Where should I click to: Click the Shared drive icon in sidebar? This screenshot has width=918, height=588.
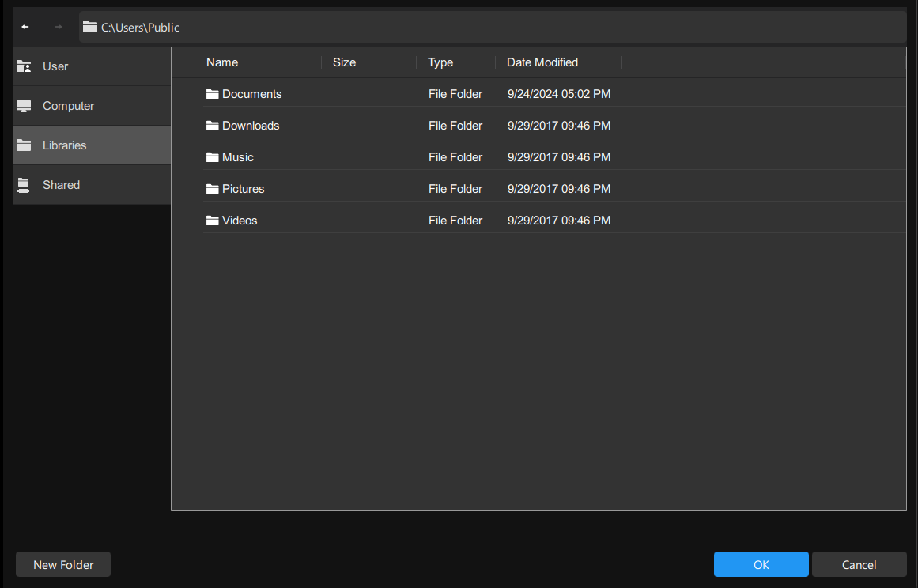pos(24,185)
